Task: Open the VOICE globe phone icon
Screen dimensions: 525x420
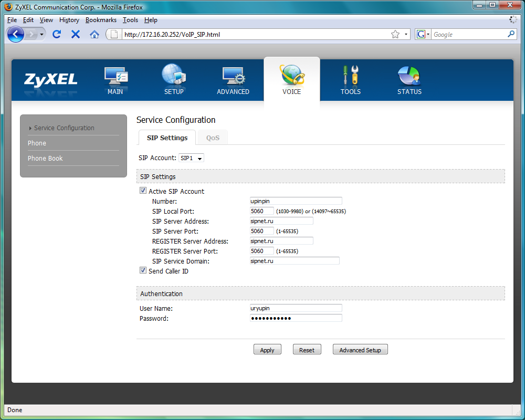Action: click(291, 75)
